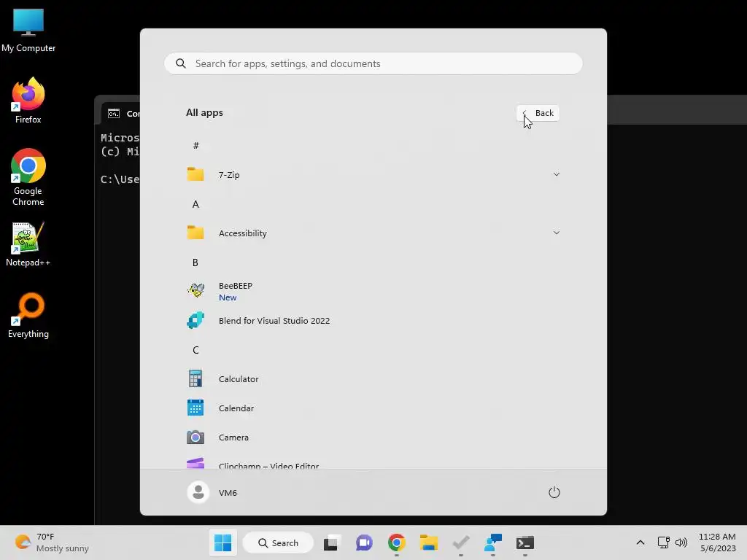The image size is (747, 560).
Task: Open the clock and date flyout
Action: click(717, 542)
